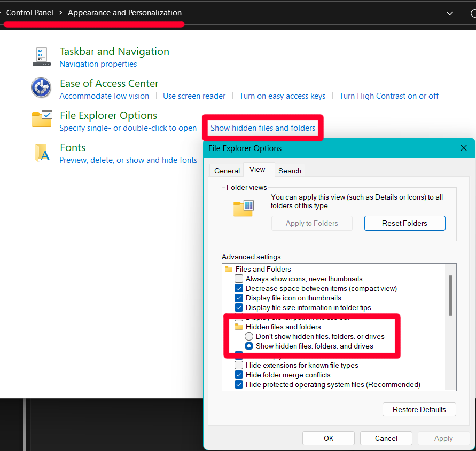The image size is (476, 451).
Task: Uncheck Display file size information in folder tips
Action: pos(239,307)
